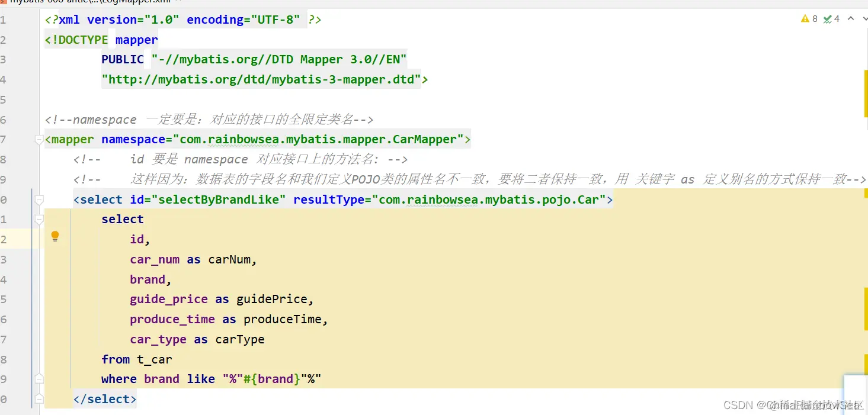868x415 pixels.
Task: Collapse the mapper tag fold marker
Action: point(39,140)
